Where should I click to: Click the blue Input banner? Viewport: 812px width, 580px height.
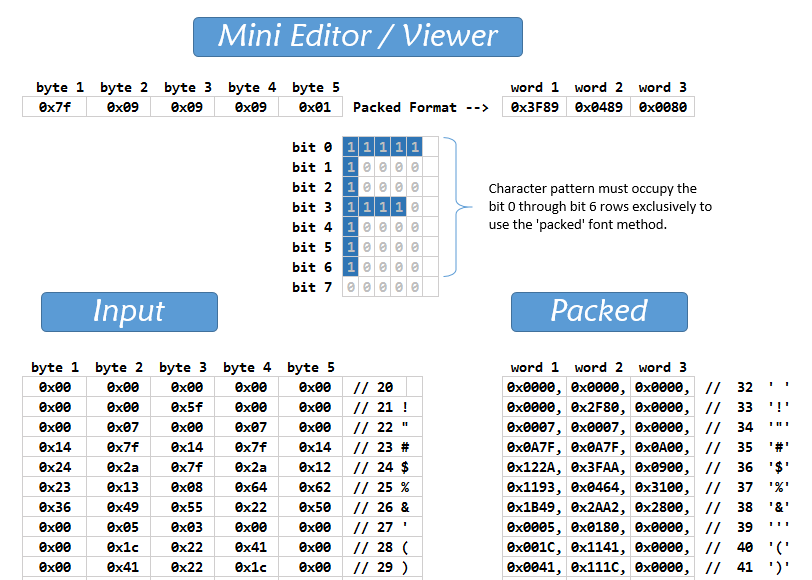(129, 311)
